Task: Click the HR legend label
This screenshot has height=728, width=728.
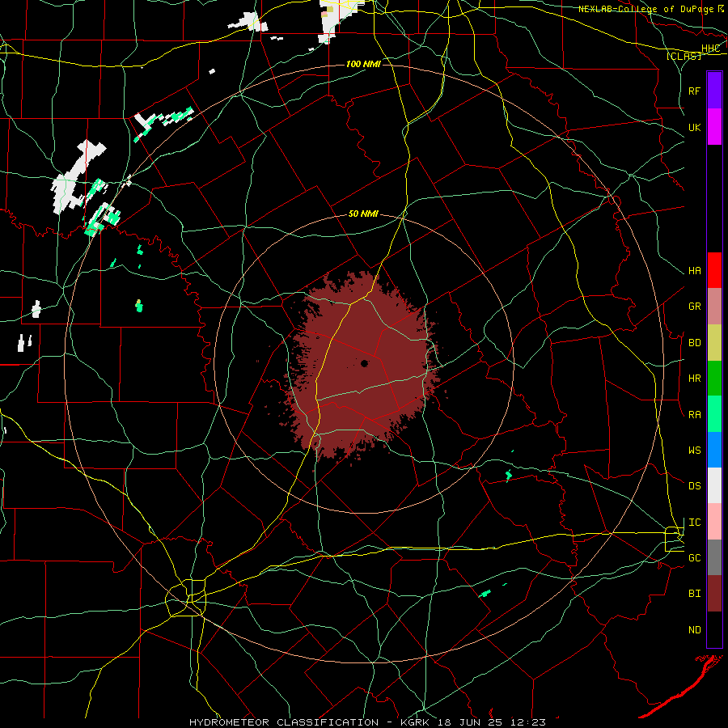Action: (694, 379)
